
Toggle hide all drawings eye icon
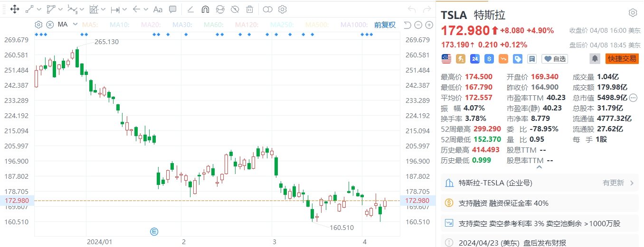pyautogui.click(x=234, y=9)
